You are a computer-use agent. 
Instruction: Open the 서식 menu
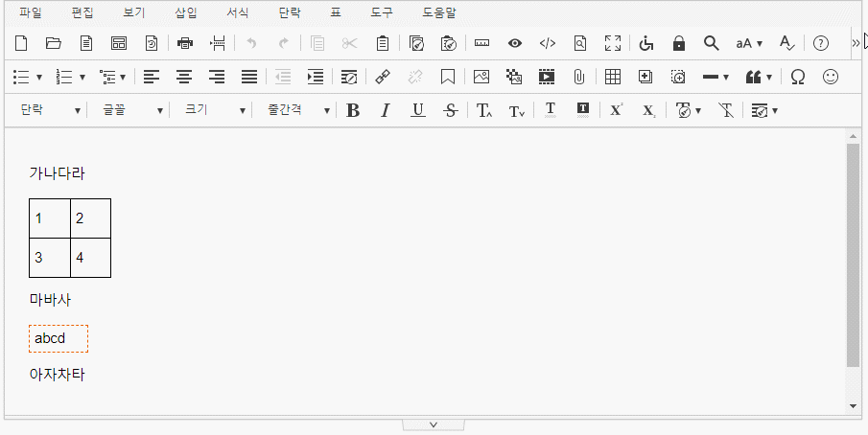pos(237,13)
